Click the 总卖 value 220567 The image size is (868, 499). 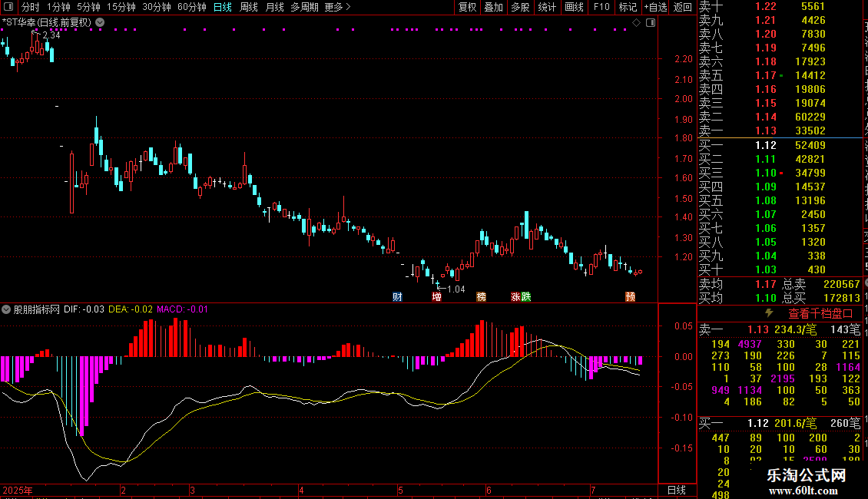(x=841, y=284)
